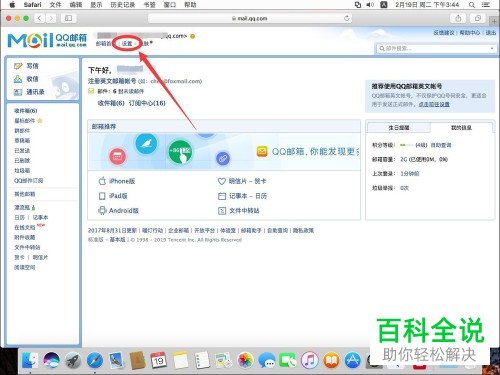The width and height of the screenshot is (500, 375).
Task: Open 文件中转站 in left sidebar
Action: tap(27, 247)
